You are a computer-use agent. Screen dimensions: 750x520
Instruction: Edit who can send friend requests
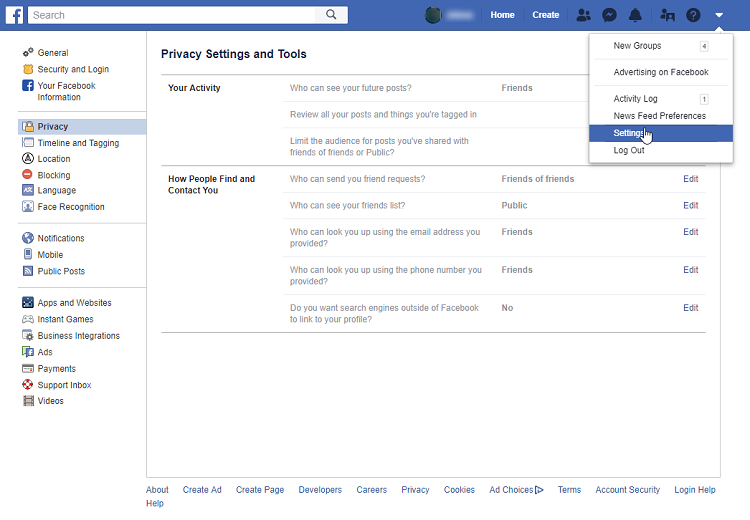691,179
